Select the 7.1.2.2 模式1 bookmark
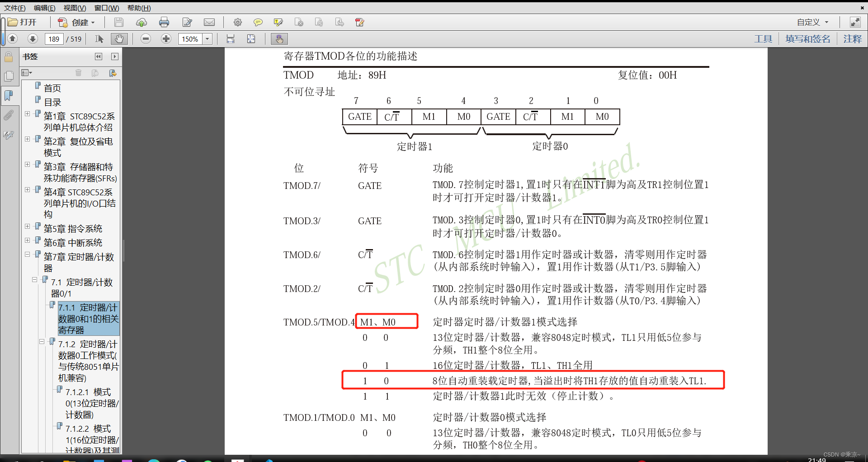 92,438
